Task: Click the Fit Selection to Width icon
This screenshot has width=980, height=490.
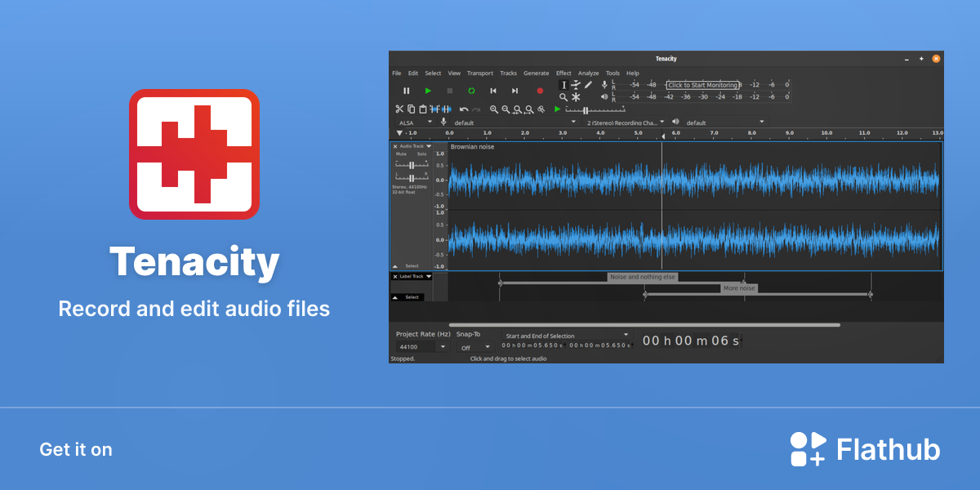Action: click(518, 109)
